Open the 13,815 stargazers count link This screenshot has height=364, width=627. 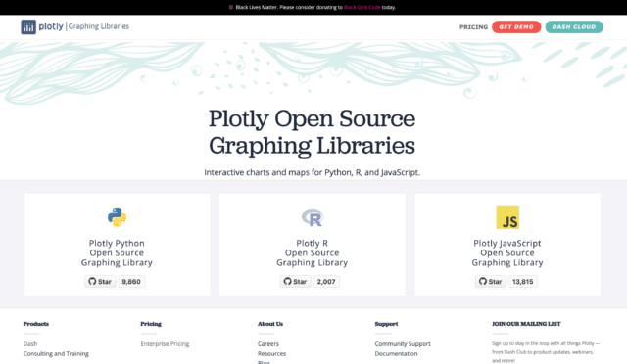[522, 281]
